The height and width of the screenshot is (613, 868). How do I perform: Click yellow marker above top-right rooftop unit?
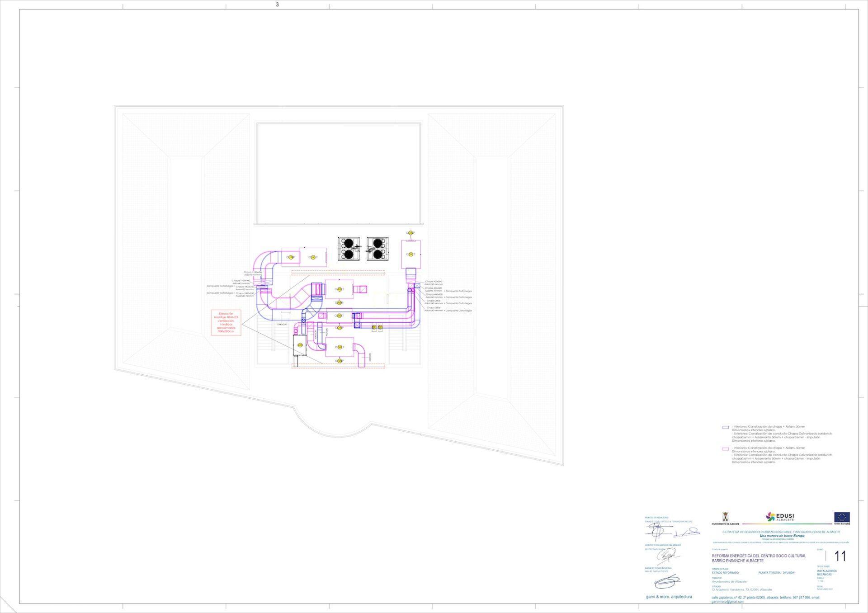pos(410,233)
